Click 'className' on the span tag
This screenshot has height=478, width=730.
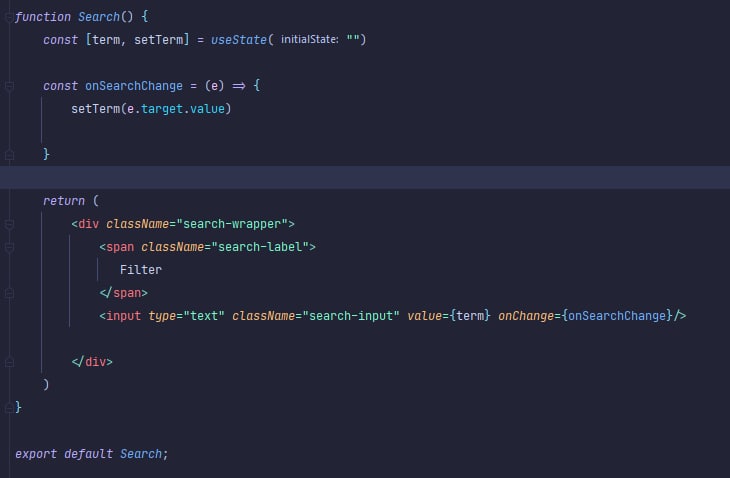click(x=172, y=247)
